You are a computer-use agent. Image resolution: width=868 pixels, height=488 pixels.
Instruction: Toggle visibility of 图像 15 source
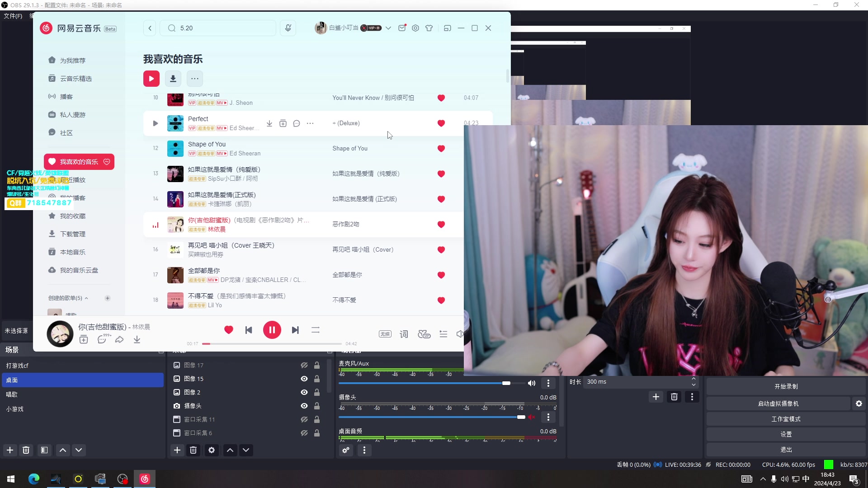tap(304, 379)
